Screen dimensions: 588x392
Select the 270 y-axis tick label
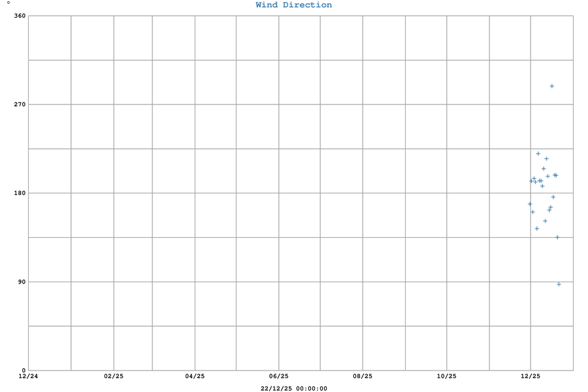click(20, 105)
